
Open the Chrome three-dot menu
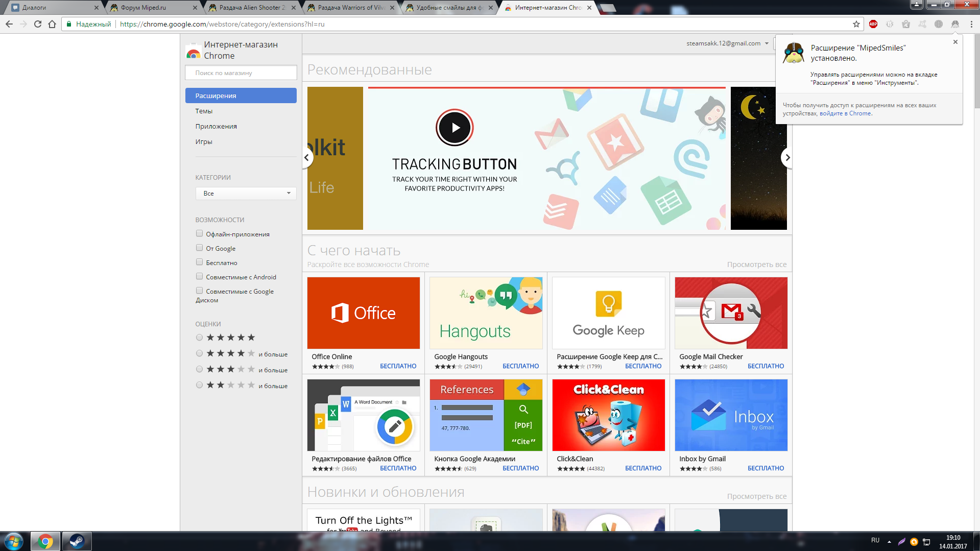coord(971,24)
